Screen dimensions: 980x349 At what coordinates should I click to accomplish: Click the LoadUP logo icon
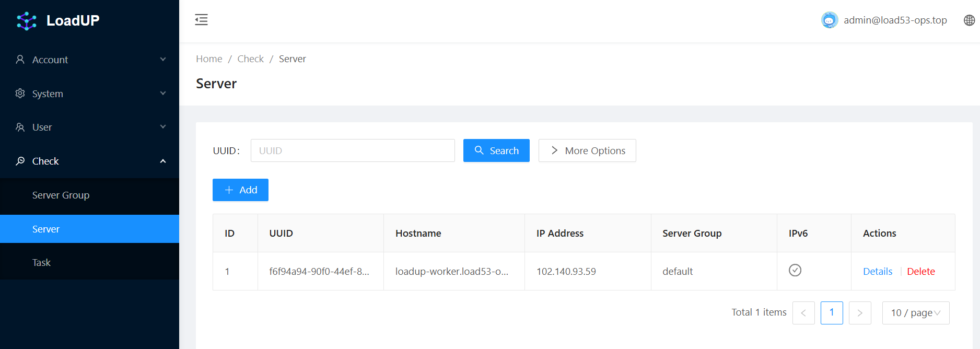pyautogui.click(x=26, y=21)
